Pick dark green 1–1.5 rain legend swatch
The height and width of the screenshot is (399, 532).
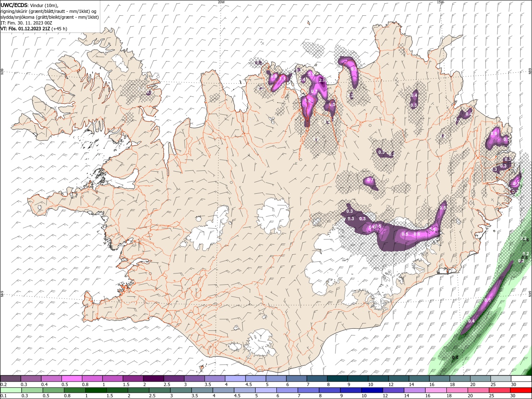[96, 390]
